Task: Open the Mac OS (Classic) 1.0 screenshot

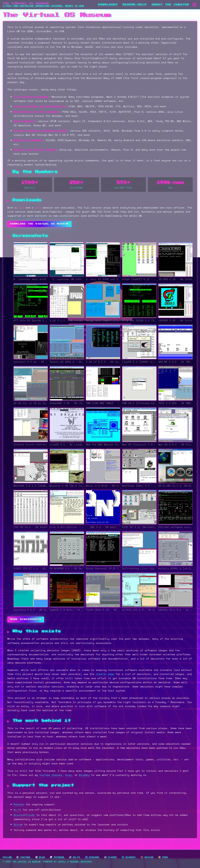Action: tap(139, 425)
